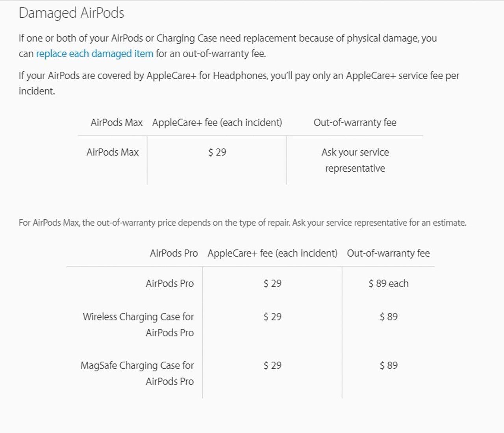Click the $ 29 fee for AirPods Max
504x433 pixels.
click(217, 152)
